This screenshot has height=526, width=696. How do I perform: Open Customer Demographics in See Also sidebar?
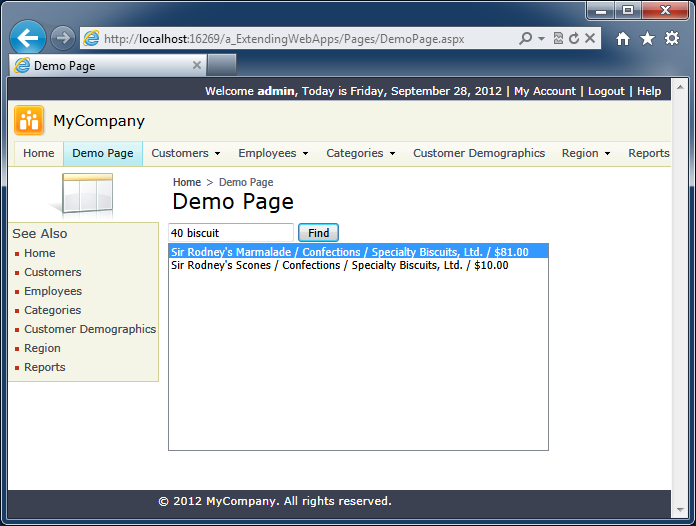pos(90,329)
